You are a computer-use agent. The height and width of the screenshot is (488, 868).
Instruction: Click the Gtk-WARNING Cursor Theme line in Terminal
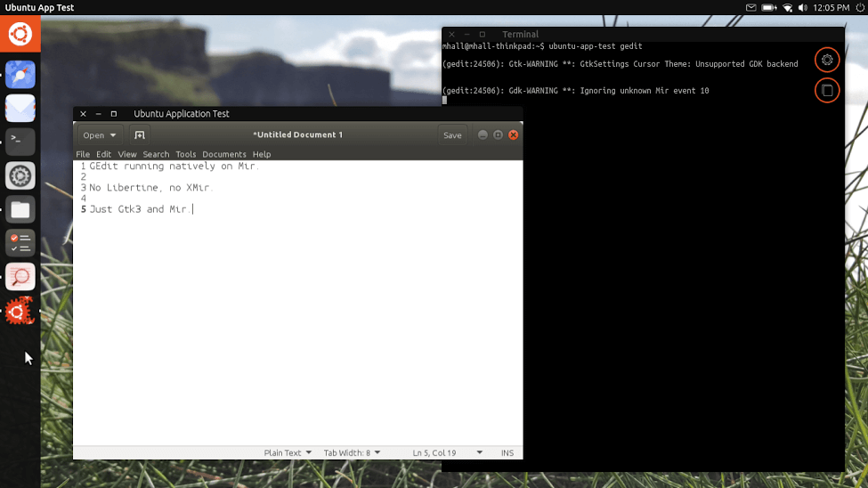click(620, 64)
